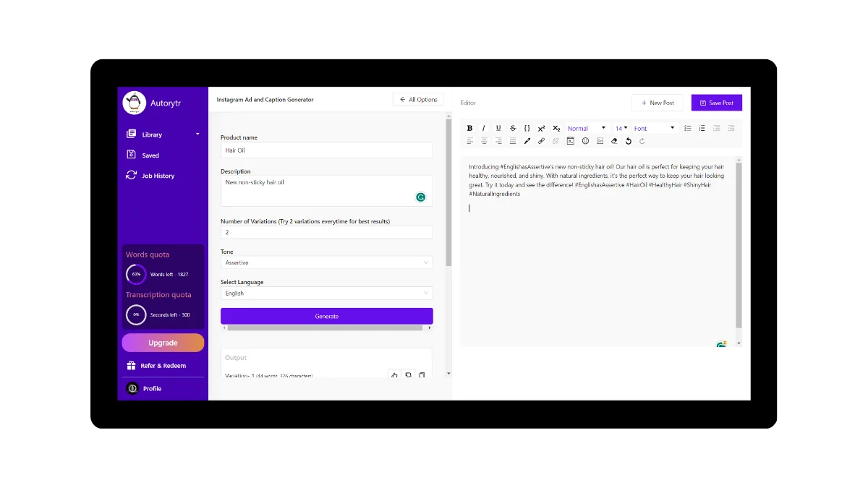Click the 'Instagram Ad and Caption Generator' title
The width and height of the screenshot is (868, 488).
(265, 100)
